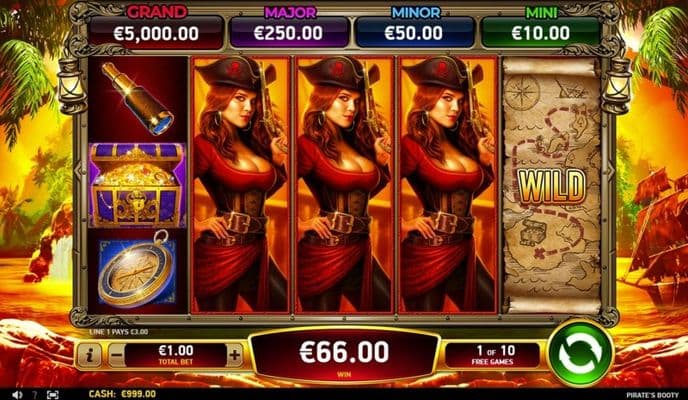Click the WILD treasure map reel
Viewport: 688px width, 400px height.
[552, 185]
